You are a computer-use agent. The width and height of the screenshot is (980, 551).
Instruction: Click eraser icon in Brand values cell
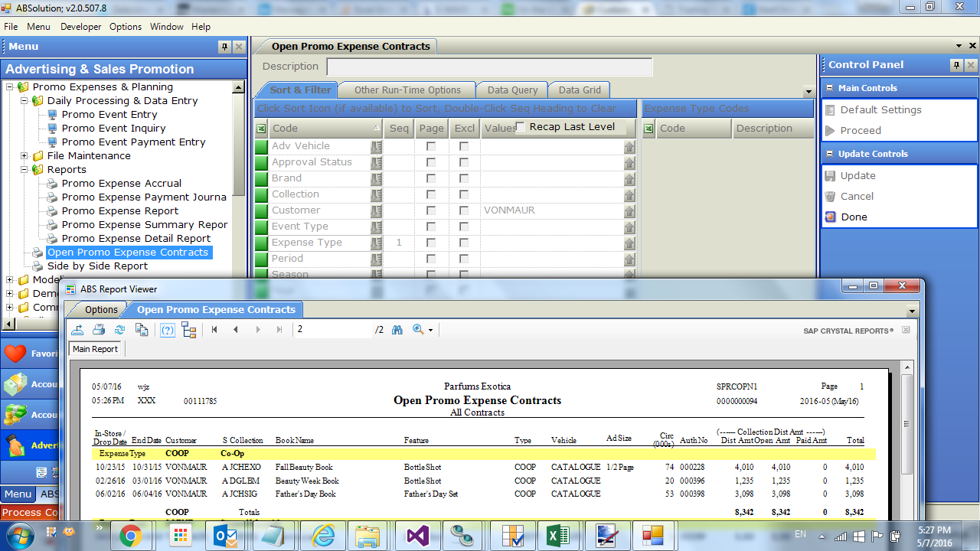[x=629, y=178]
